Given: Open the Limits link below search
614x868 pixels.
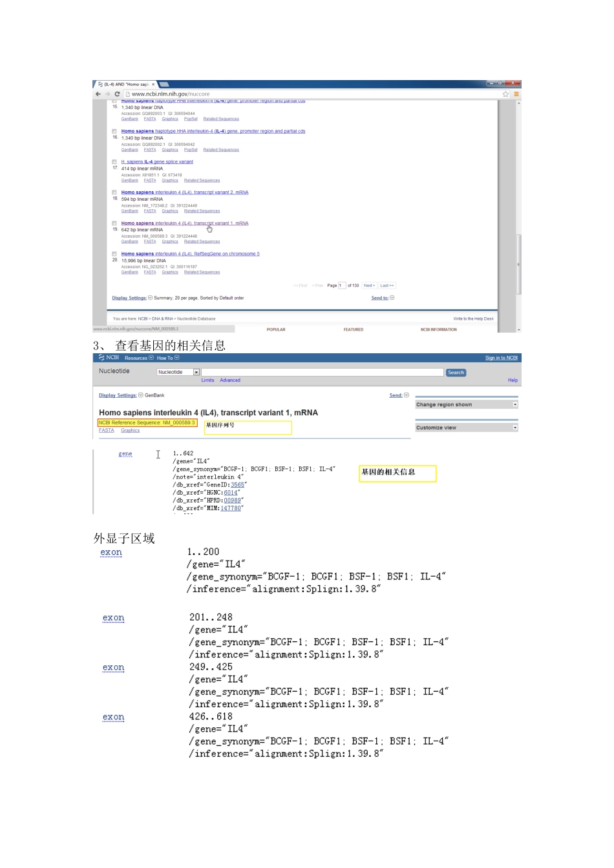Looking at the screenshot, I should [207, 380].
